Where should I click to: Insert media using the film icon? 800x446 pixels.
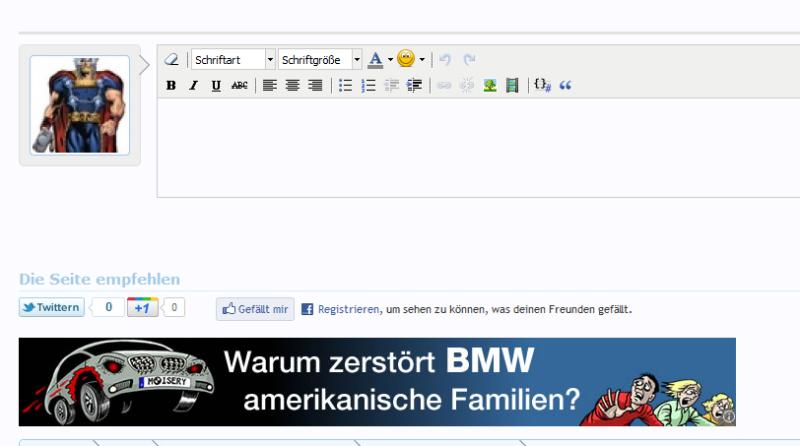click(512, 86)
